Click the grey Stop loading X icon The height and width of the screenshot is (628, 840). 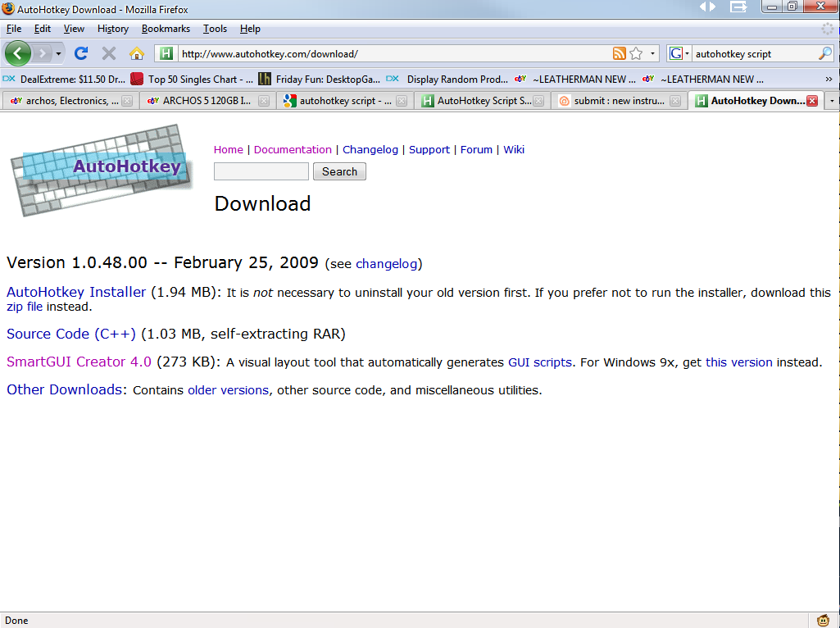109,53
